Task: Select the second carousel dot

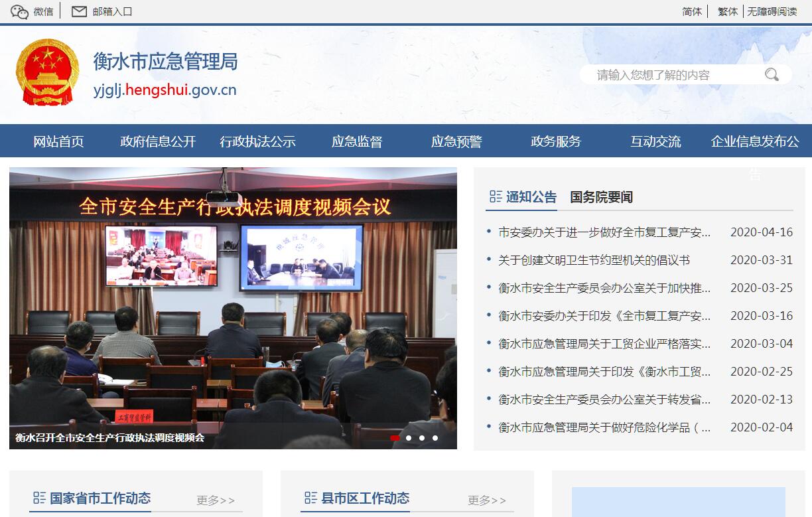Action: click(x=409, y=438)
